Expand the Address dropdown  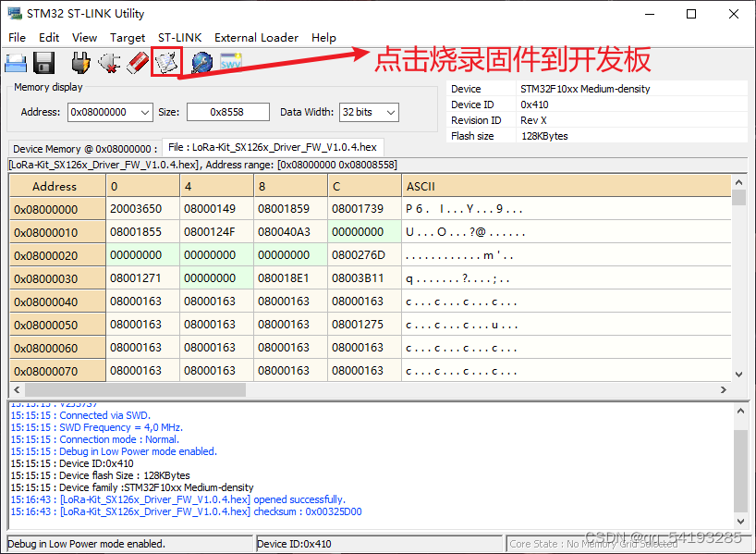coord(145,113)
